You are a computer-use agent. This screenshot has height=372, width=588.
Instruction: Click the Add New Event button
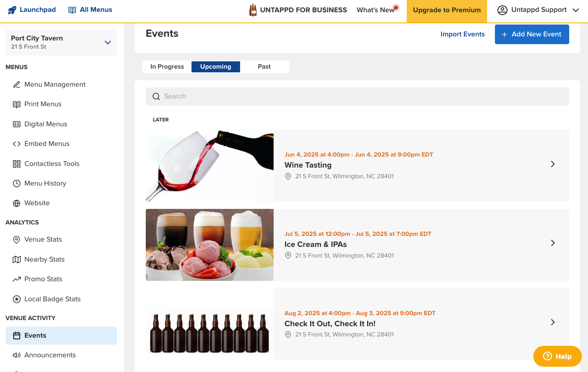(x=532, y=34)
